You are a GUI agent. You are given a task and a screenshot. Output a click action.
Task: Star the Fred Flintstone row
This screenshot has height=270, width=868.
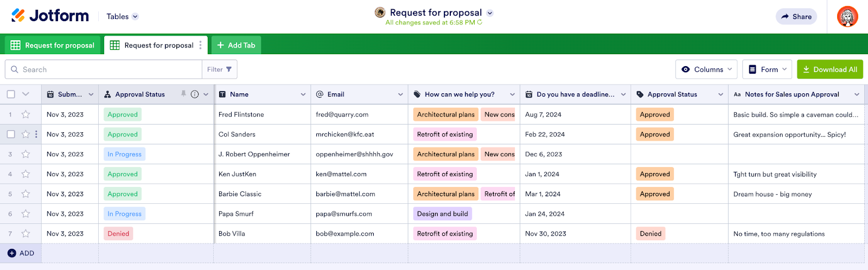(25, 114)
